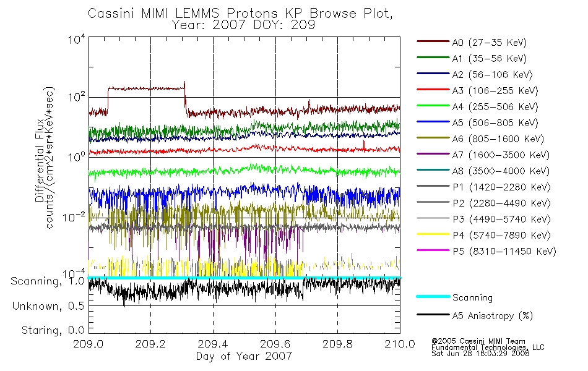Viewport: 588px width, 371px height.
Task: Click the magenta P5 legend line
Action: (433, 250)
